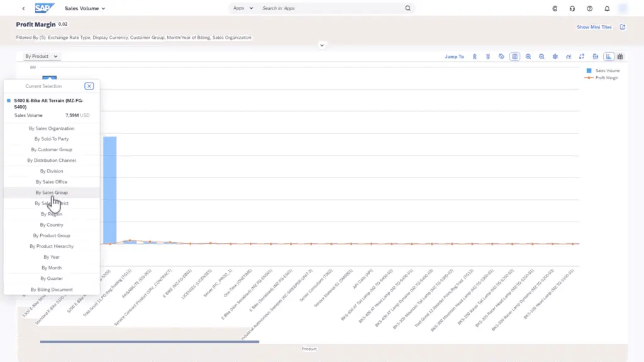This screenshot has width=644, height=362.
Task: Choose By Customer Group drilldown
Action: point(52,150)
